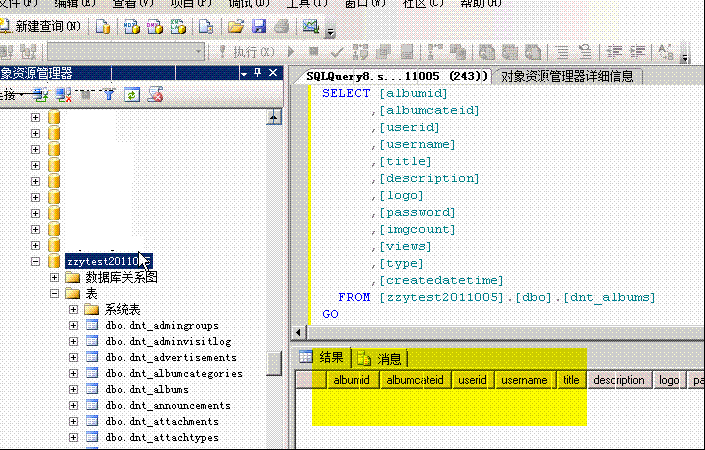The height and width of the screenshot is (450, 705).
Task: Click the New Query (新建查询) button
Action: pyautogui.click(x=41, y=26)
